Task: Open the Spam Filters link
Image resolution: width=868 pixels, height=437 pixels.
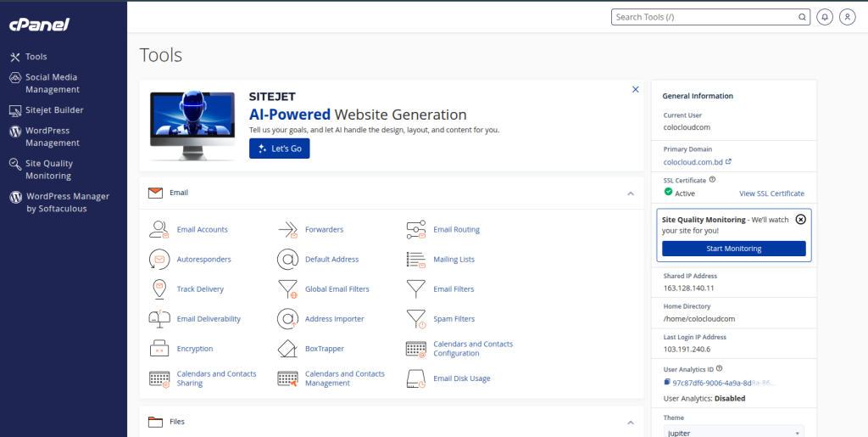Action: [x=454, y=319]
